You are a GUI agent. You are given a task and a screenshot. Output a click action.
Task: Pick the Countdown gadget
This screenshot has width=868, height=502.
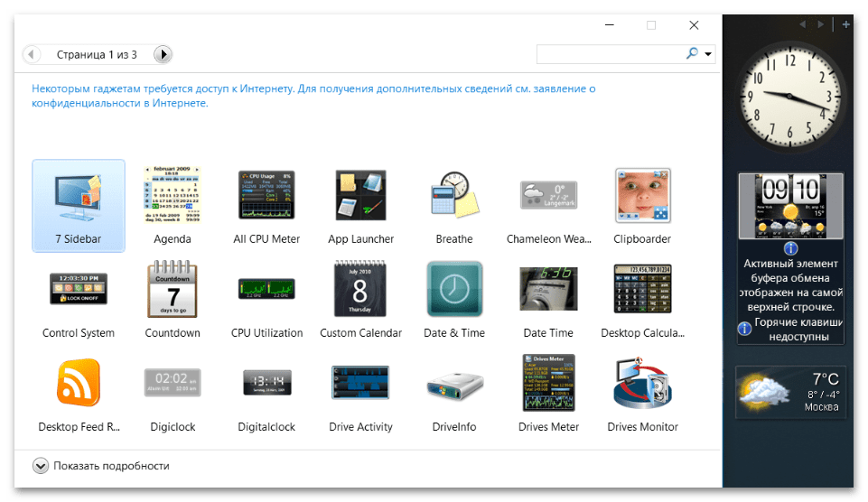[173, 300]
